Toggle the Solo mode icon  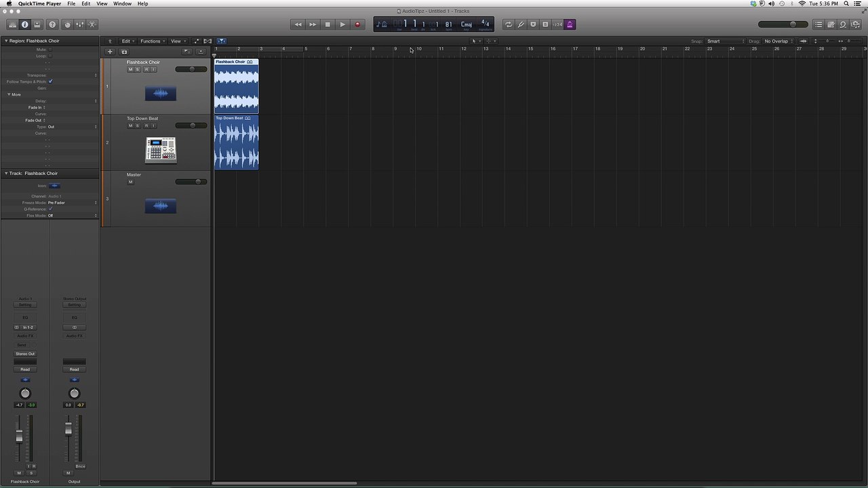pyautogui.click(x=545, y=24)
